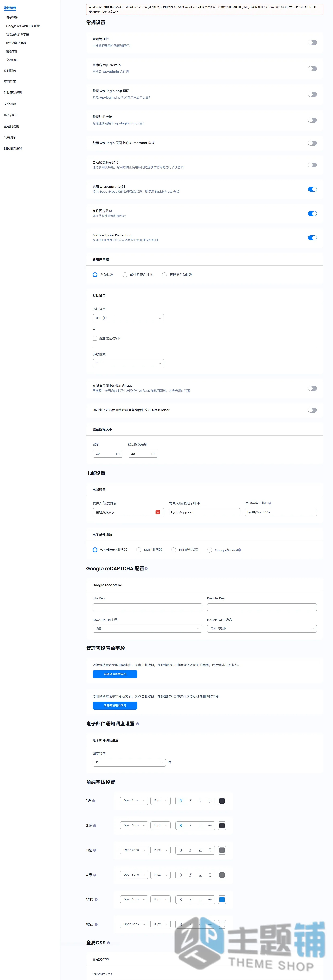Screen dimensions: 333x980
Task: Click red icon in 发件人/回复姓名 field
Action: point(158,512)
